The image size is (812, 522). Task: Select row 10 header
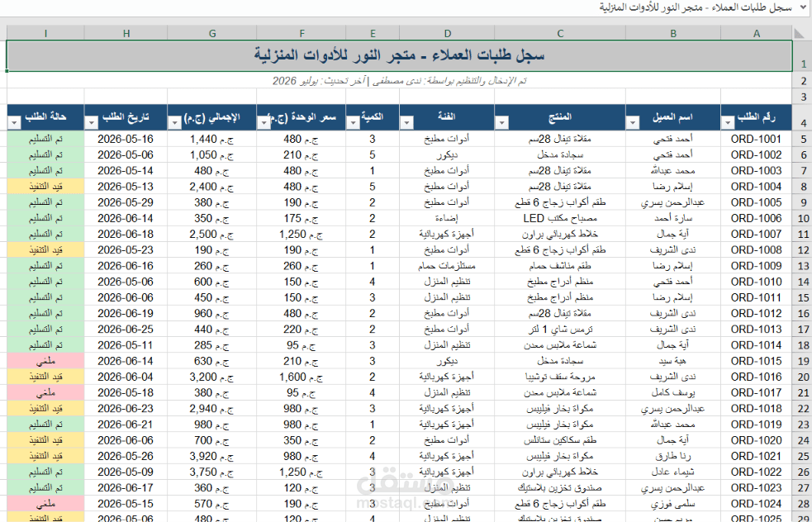(802, 218)
